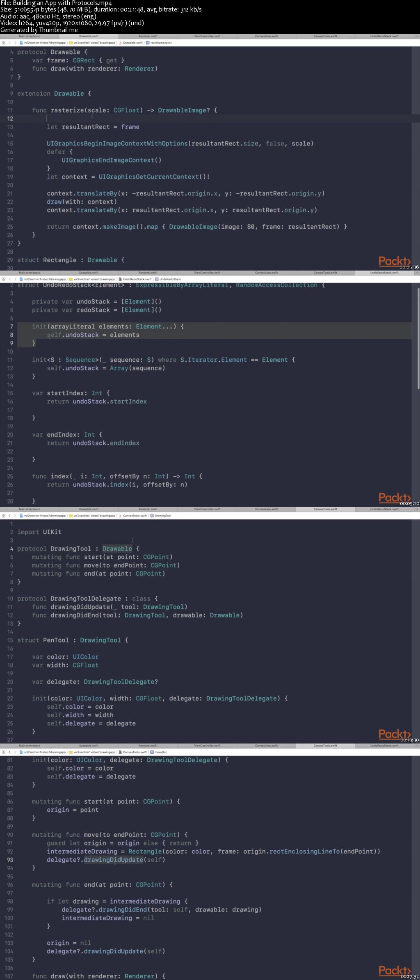Click the Swift file icon beside Drawable.swift breadcrumb
This screenshot has height=980, width=420.
pos(121,43)
